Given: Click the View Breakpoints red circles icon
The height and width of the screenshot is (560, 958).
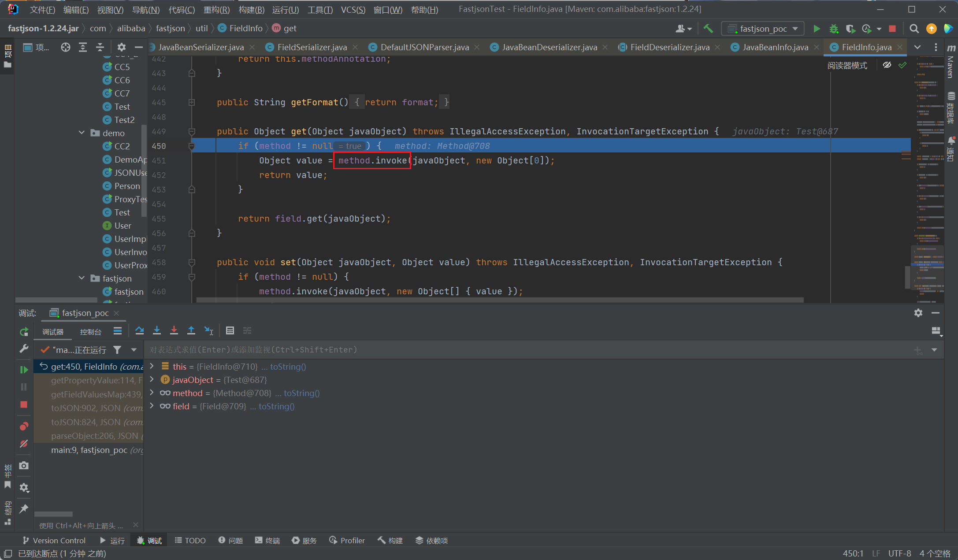Looking at the screenshot, I should tap(24, 426).
